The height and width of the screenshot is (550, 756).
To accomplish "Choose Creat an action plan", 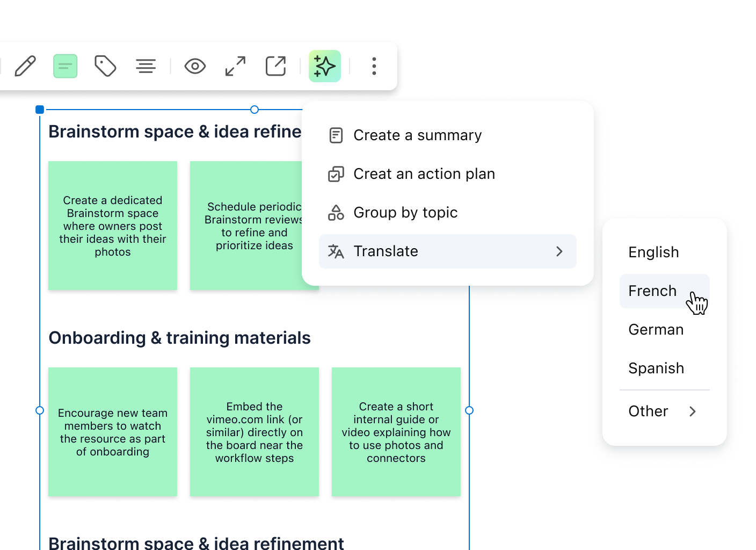I will pyautogui.click(x=448, y=174).
